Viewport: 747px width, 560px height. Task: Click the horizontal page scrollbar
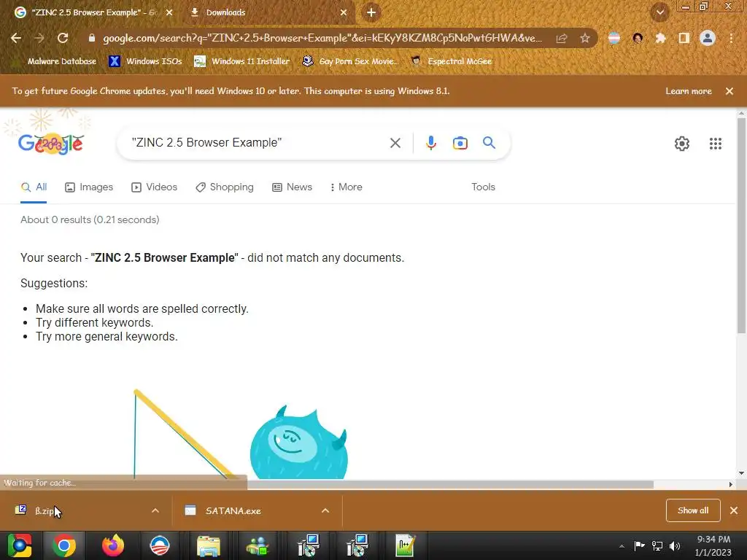click(x=450, y=484)
